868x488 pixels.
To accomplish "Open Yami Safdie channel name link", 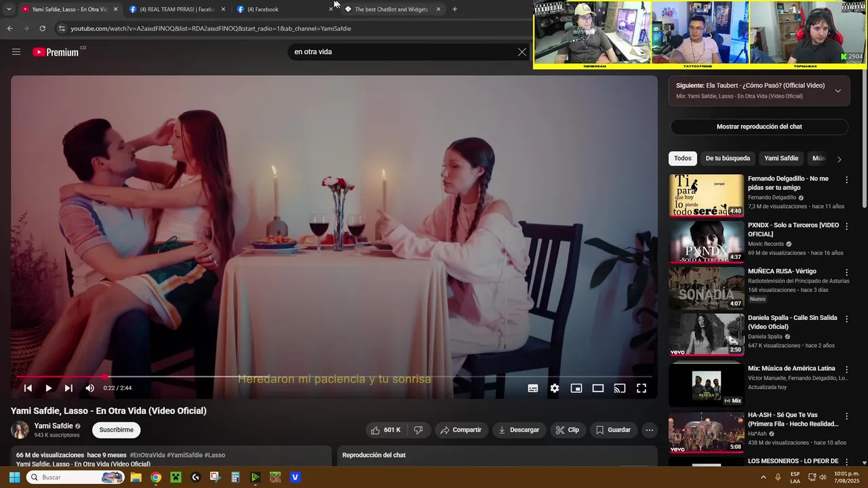I will pos(54,426).
